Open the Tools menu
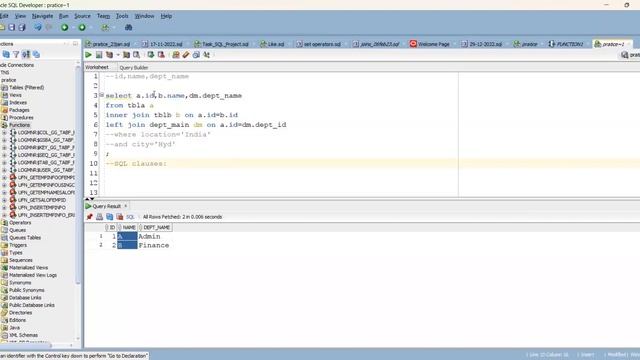 click(122, 16)
